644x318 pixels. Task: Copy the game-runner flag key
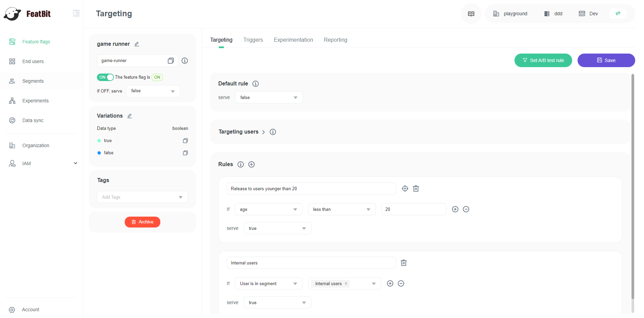coord(171,61)
